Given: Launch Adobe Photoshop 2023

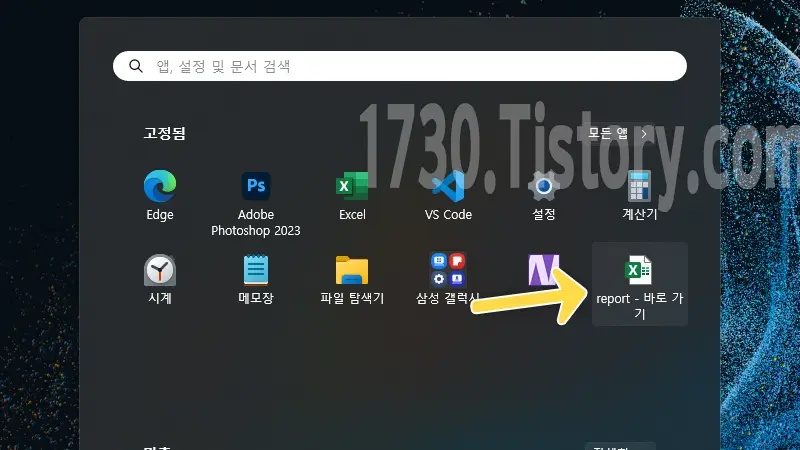Looking at the screenshot, I should (x=256, y=202).
